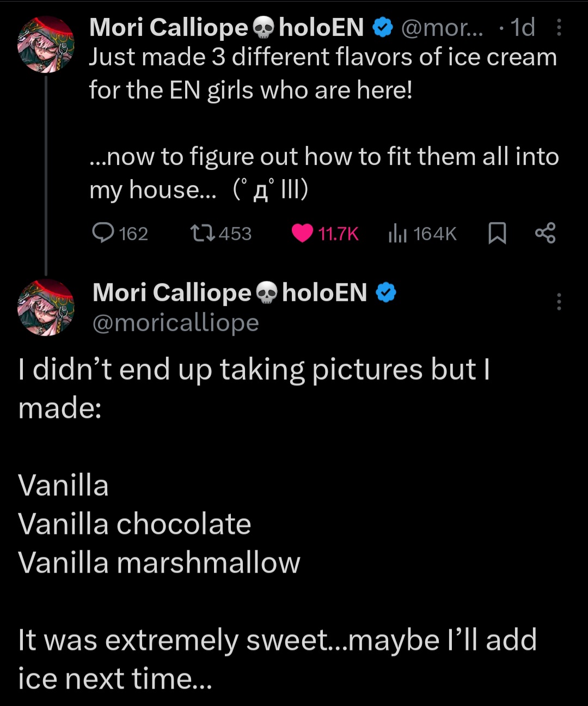Screen dimensions: 588x706
Task: Open the top tweet's profile avatar
Action: pos(46,45)
